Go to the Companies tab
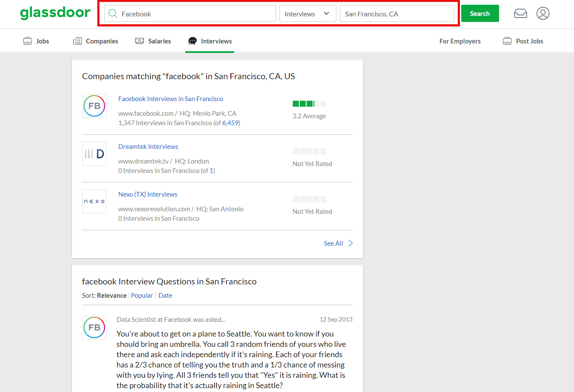The image size is (574, 392). pos(96,41)
